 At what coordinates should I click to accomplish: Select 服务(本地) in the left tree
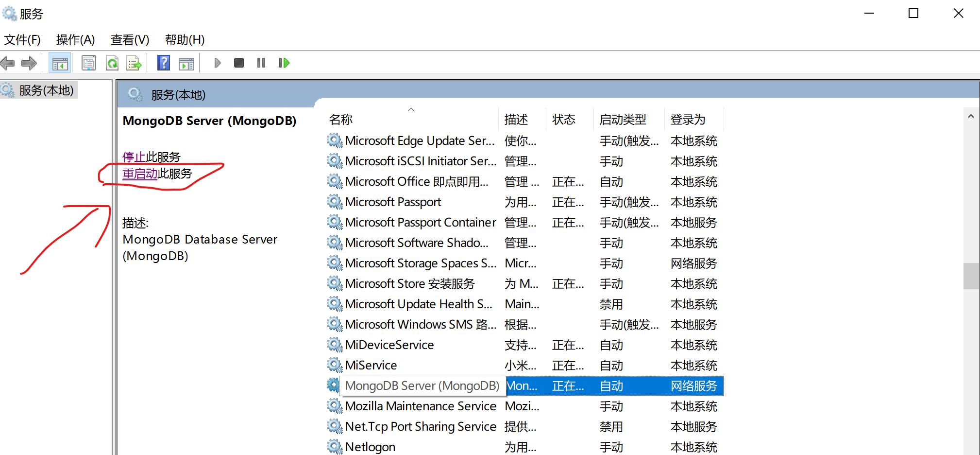(46, 90)
